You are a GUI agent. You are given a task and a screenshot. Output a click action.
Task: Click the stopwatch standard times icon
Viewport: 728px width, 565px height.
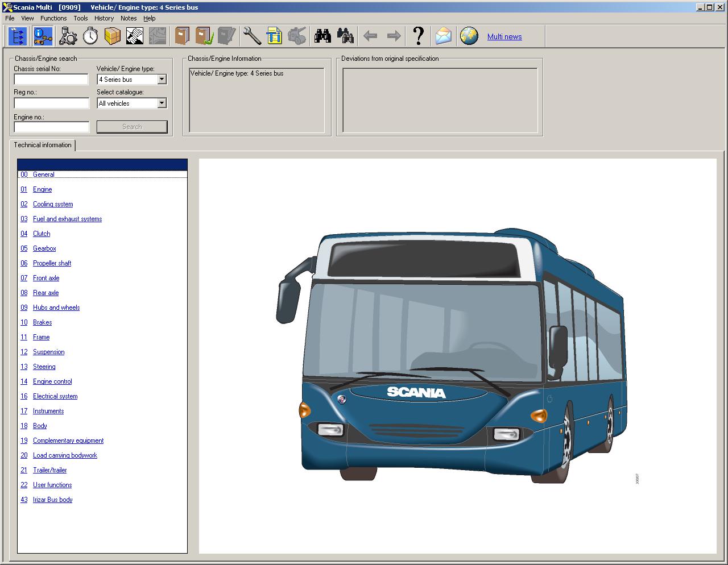[x=90, y=36]
